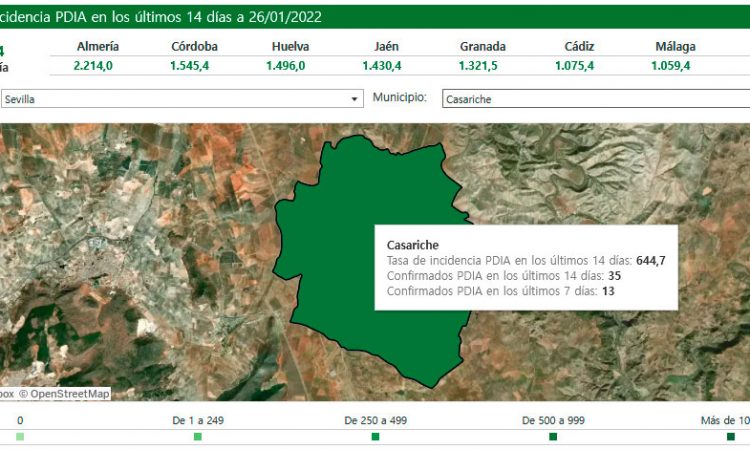Select the Cádiz province label
Image resolution: width=750 pixels, height=450 pixels.
pos(579,46)
